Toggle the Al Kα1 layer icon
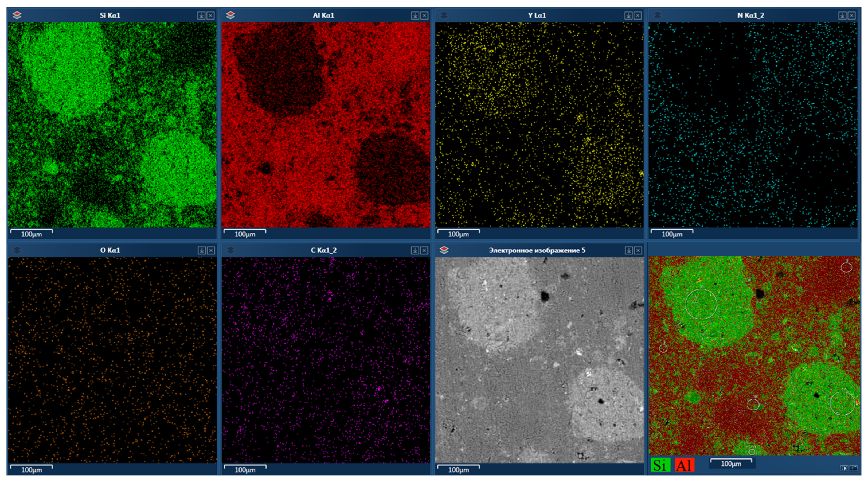 230,15
